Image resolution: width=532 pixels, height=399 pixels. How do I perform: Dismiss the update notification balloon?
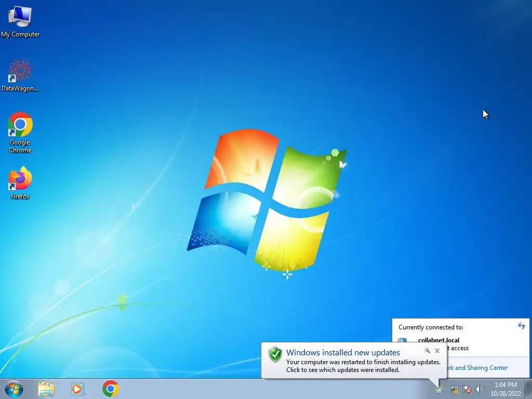coord(437,351)
